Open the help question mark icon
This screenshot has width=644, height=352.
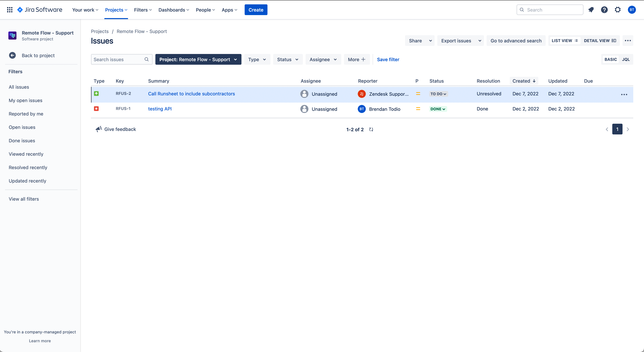coord(604,10)
